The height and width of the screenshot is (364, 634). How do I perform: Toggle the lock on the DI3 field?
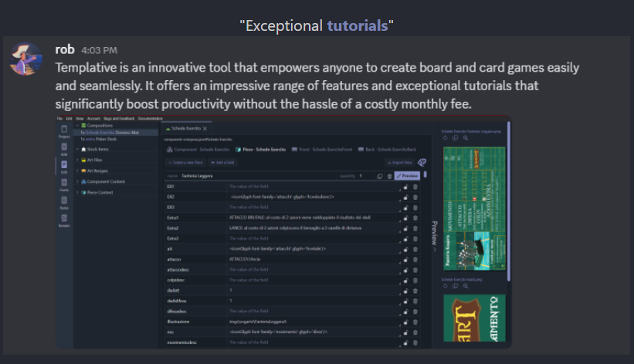(405, 207)
